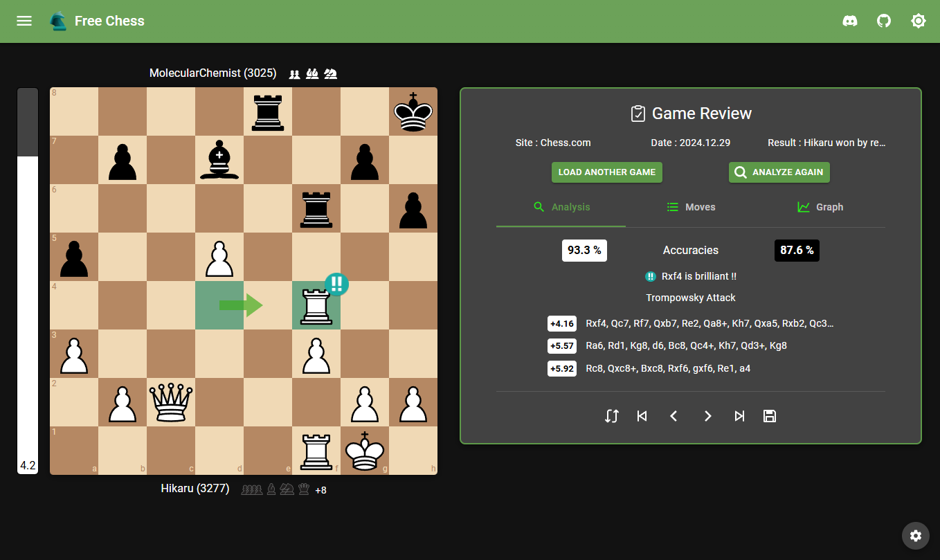This screenshot has height=560, width=940.
Task: Open the Discord link icon
Action: point(849,21)
